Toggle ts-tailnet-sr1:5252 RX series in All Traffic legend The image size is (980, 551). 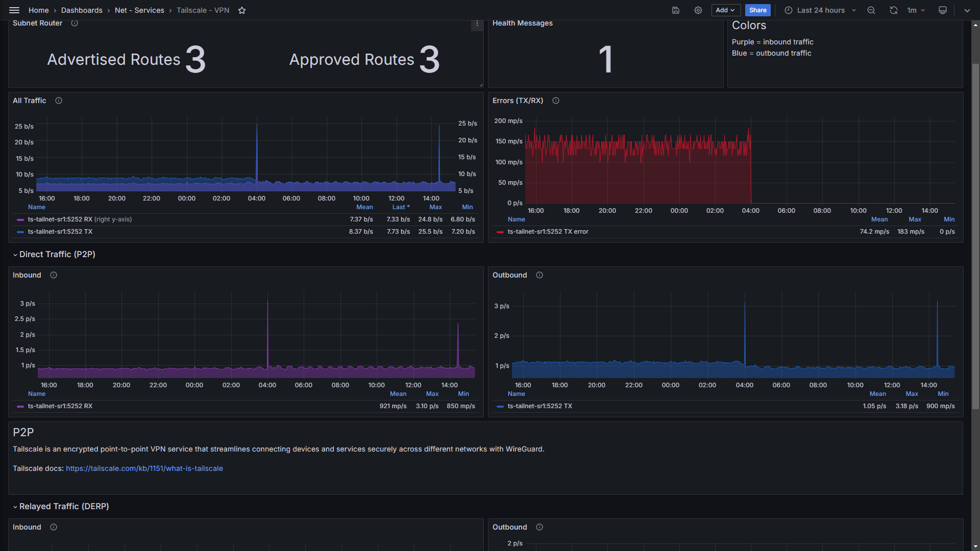pyautogui.click(x=60, y=219)
